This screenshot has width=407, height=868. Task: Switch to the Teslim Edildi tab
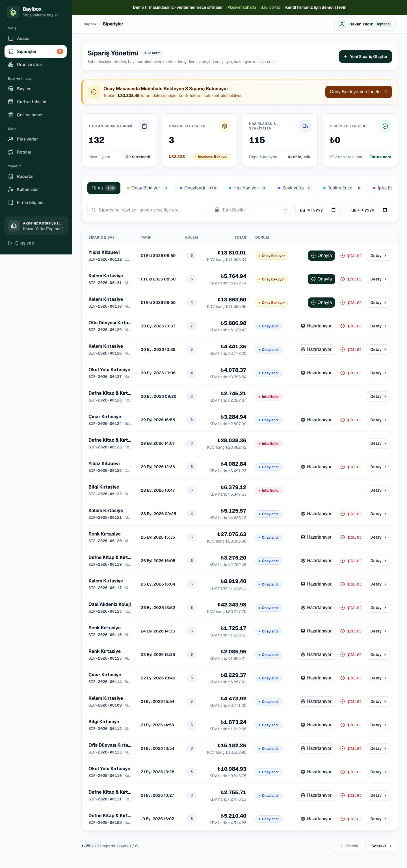343,188
